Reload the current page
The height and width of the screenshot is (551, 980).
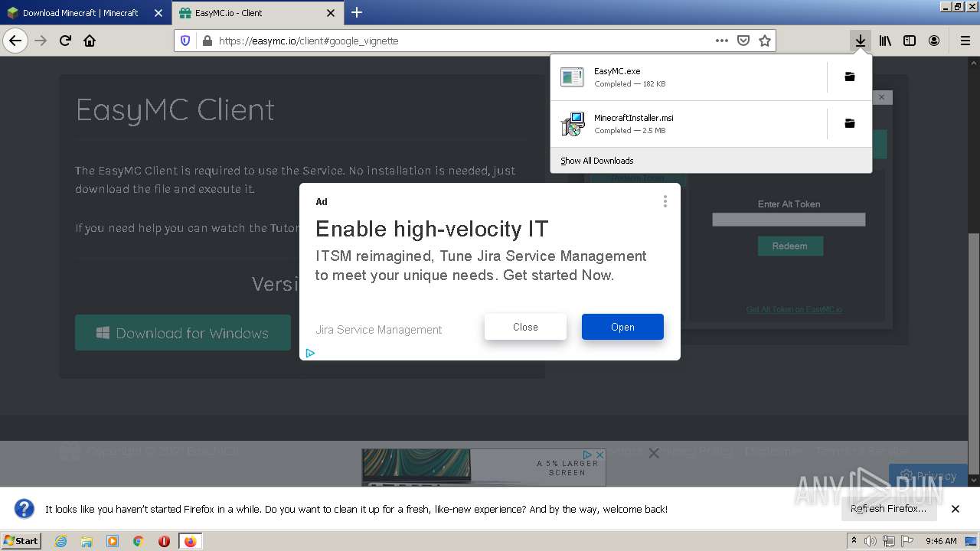click(65, 41)
